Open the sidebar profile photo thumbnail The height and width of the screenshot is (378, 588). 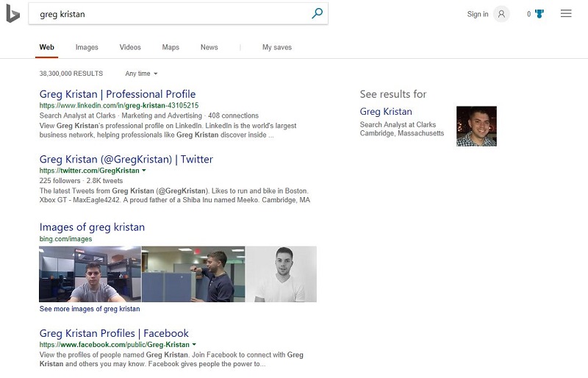tap(476, 126)
